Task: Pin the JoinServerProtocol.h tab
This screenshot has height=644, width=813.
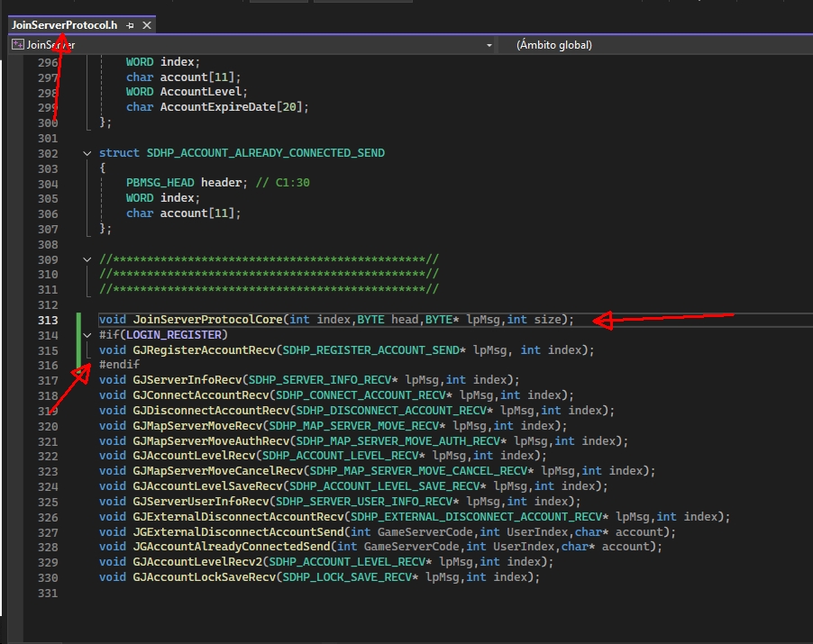Action: [130, 25]
